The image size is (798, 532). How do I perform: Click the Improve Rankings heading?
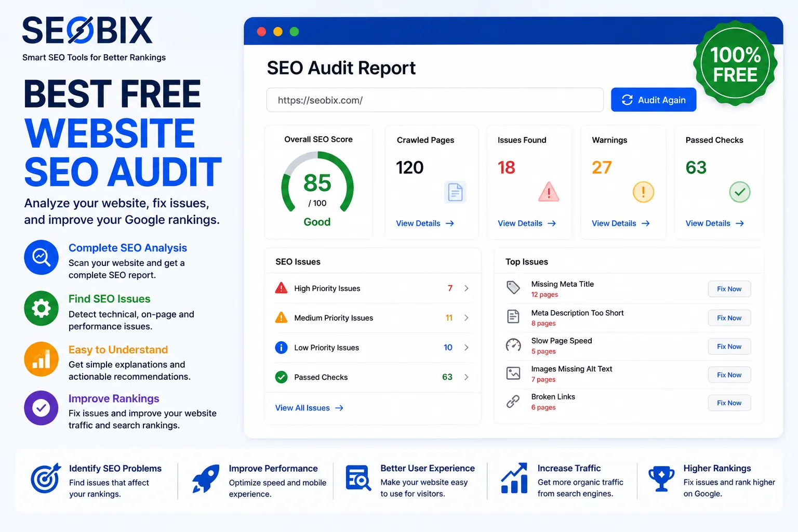tap(114, 398)
